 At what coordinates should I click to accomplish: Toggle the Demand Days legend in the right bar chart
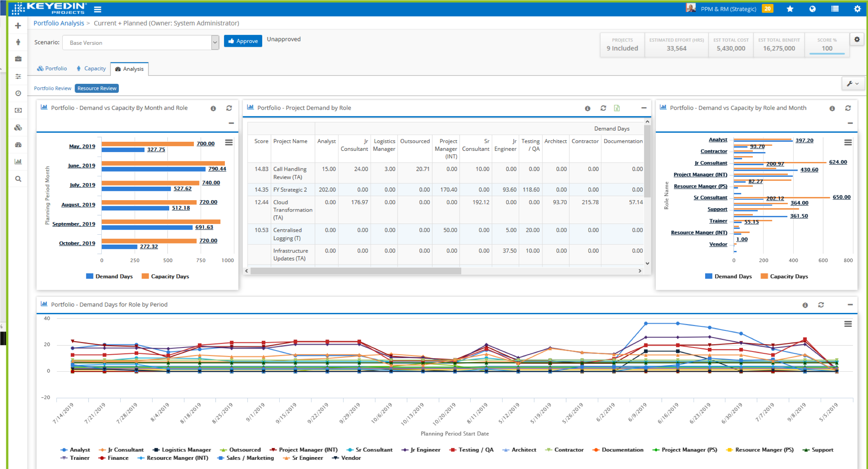tap(728, 276)
